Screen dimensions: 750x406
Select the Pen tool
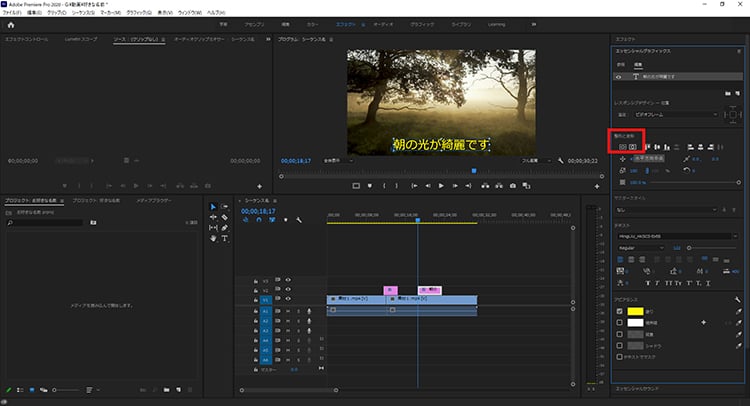click(x=224, y=228)
